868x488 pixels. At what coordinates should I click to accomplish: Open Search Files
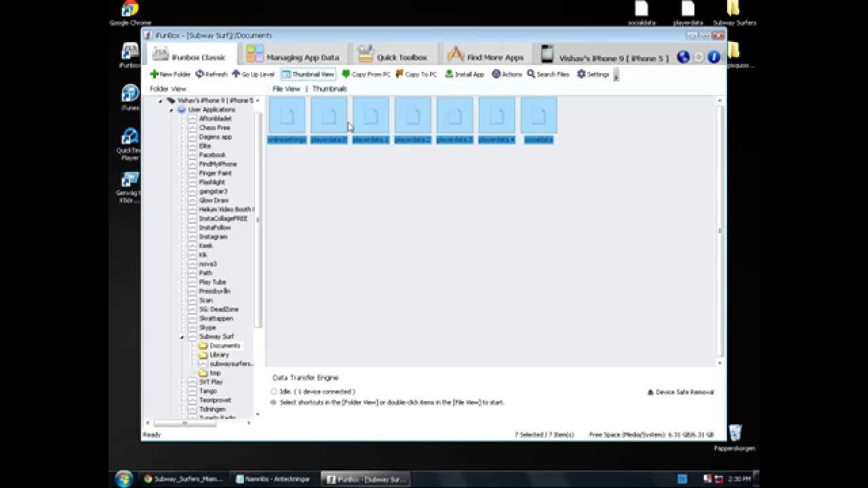pyautogui.click(x=548, y=75)
